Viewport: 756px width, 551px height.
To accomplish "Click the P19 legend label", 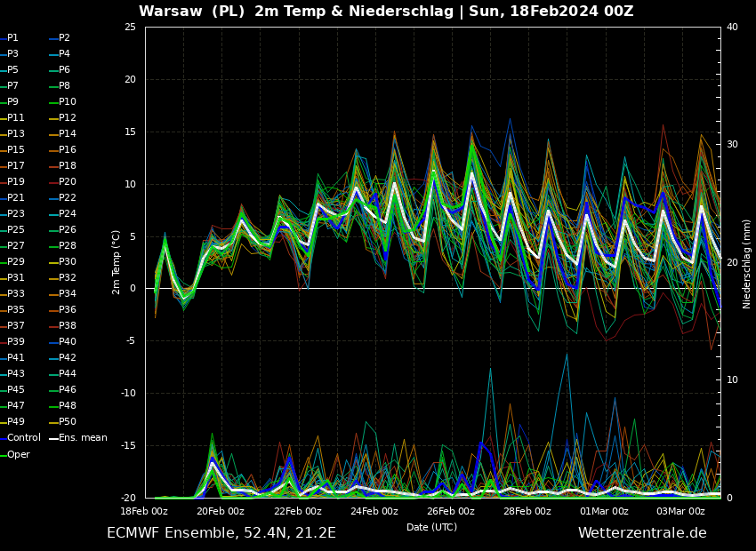I will point(15,181).
